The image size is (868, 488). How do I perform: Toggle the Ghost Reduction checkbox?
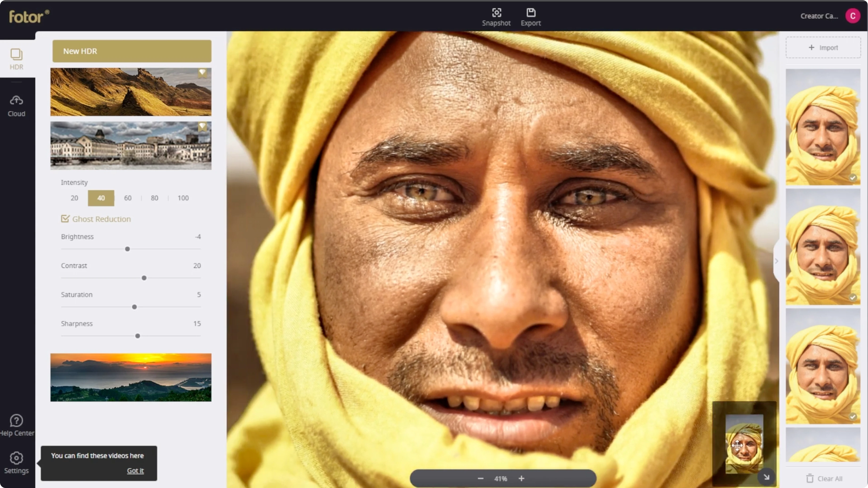point(65,219)
